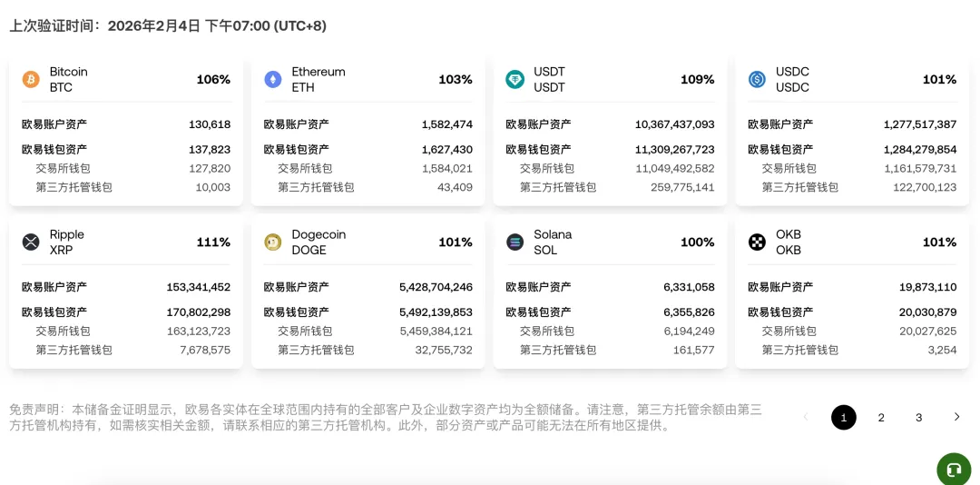The image size is (980, 485).
Task: Click the USDT Tether coin icon
Action: (x=514, y=80)
